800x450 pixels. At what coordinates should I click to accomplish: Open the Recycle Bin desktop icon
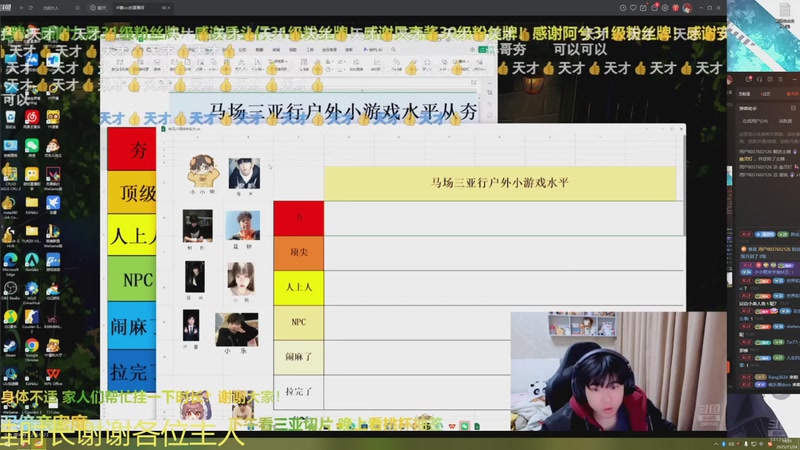[x=11, y=118]
